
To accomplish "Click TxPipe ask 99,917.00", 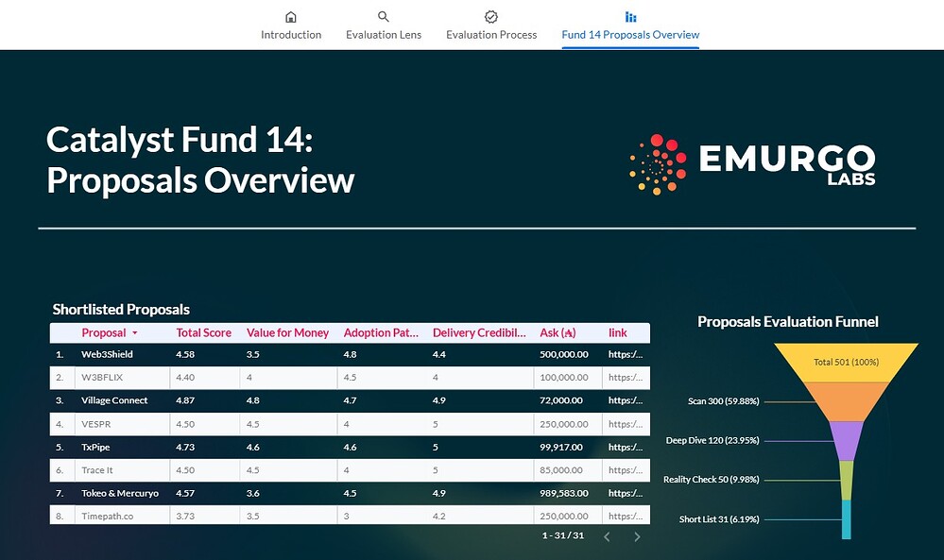I will tap(561, 448).
